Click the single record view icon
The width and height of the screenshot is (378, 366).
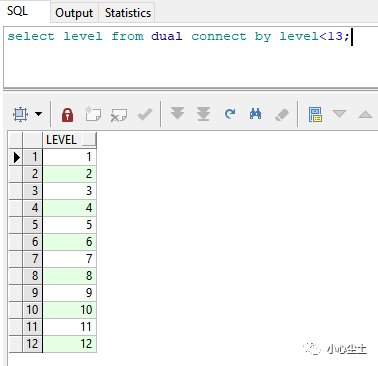pos(315,115)
